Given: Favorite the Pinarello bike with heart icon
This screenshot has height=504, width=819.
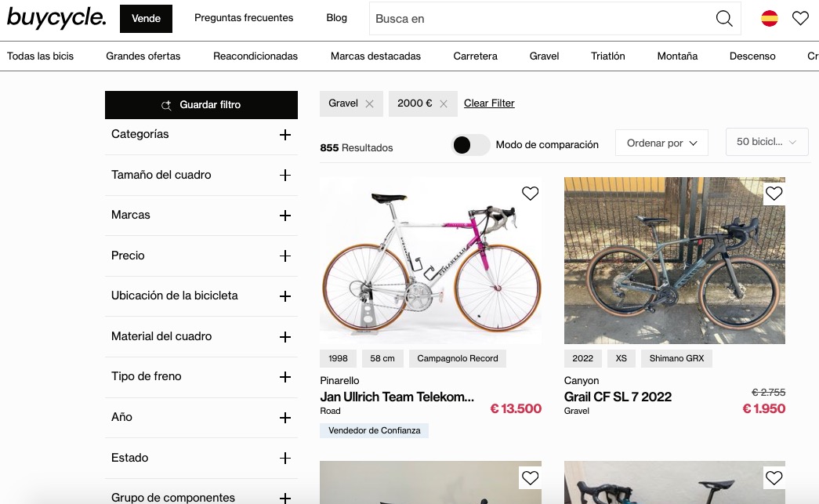Looking at the screenshot, I should (531, 194).
